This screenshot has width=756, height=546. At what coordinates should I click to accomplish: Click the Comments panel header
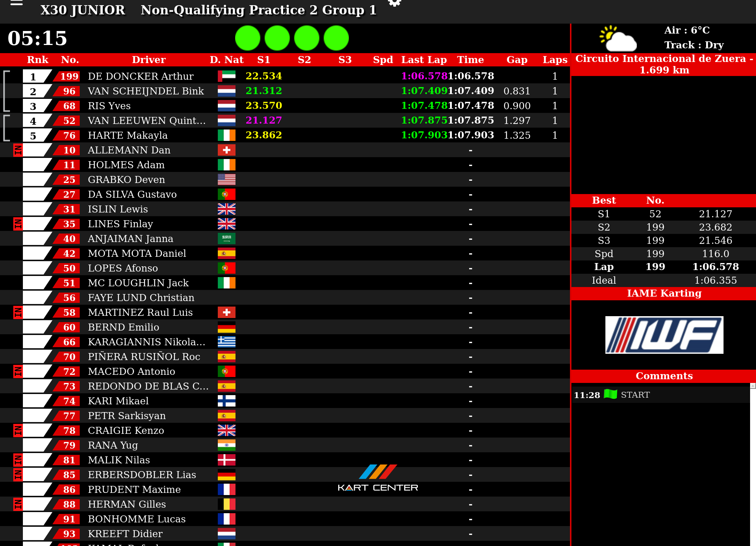[663, 376]
